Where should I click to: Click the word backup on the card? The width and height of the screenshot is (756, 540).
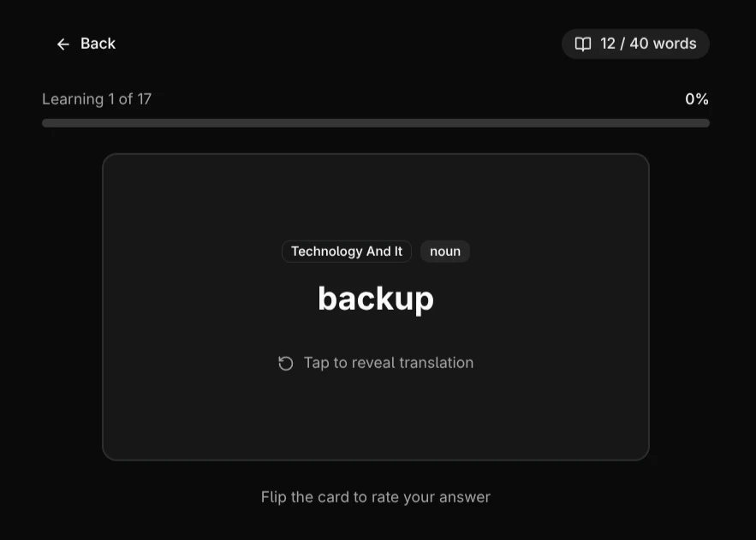click(376, 299)
